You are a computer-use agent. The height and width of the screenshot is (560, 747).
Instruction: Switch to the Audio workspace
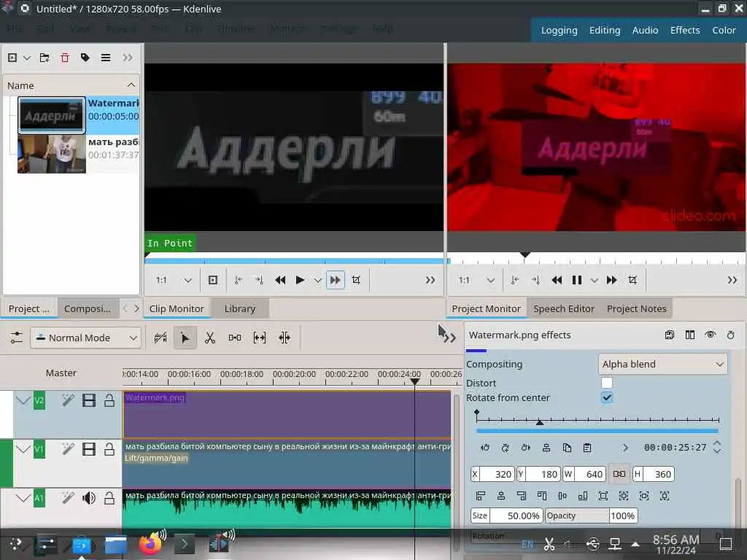tap(645, 30)
